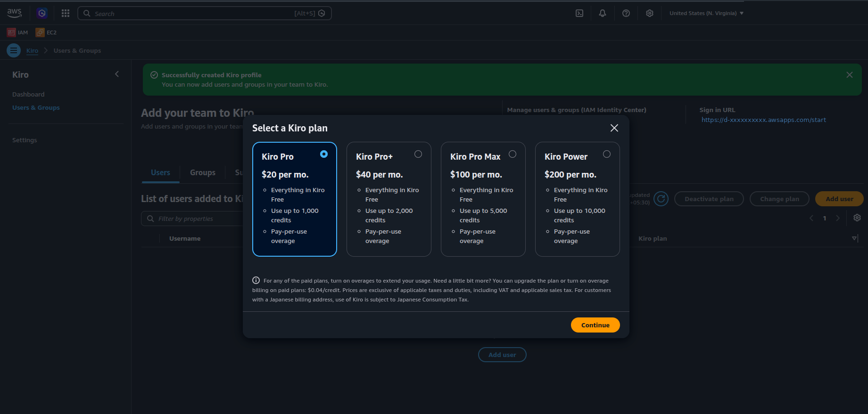Click the Change plan button
The image size is (868, 414).
[x=779, y=199]
